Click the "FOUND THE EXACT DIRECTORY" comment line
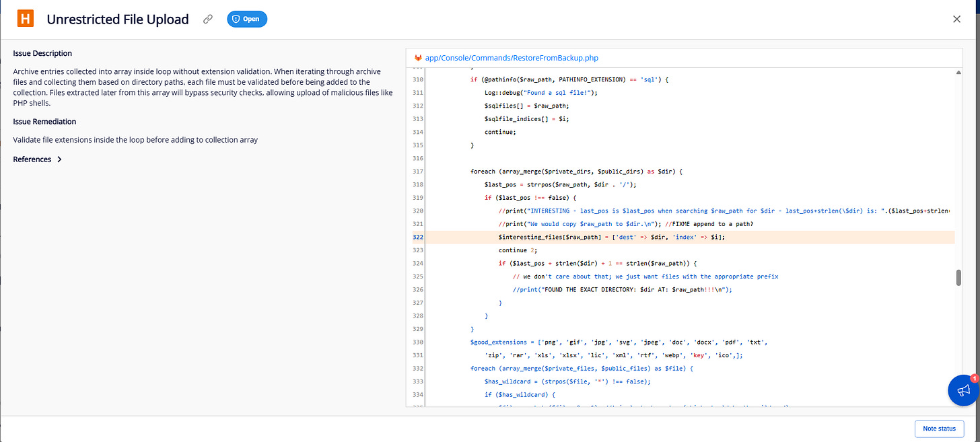The image size is (980, 442). [622, 290]
